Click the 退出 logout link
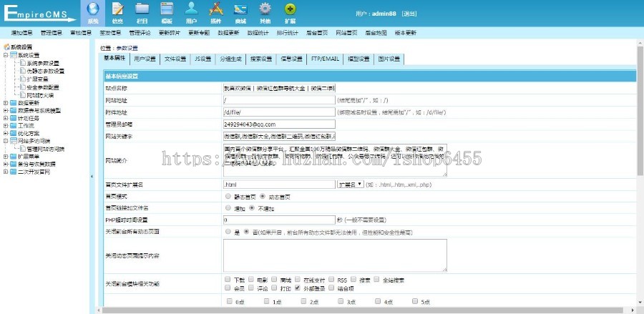Viewport: 644px width, 314px height. pyautogui.click(x=409, y=14)
